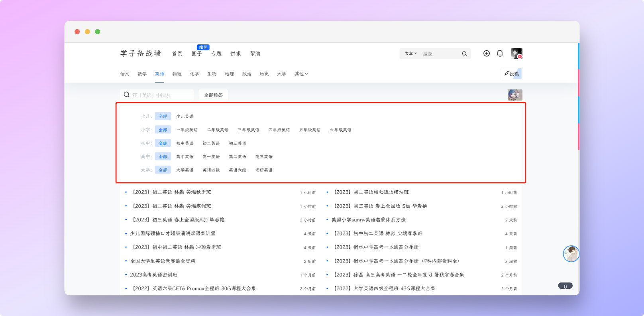Screen dimensions: 644x316
Task: Click the floating assistant avatar icon
Action: tap(571, 254)
